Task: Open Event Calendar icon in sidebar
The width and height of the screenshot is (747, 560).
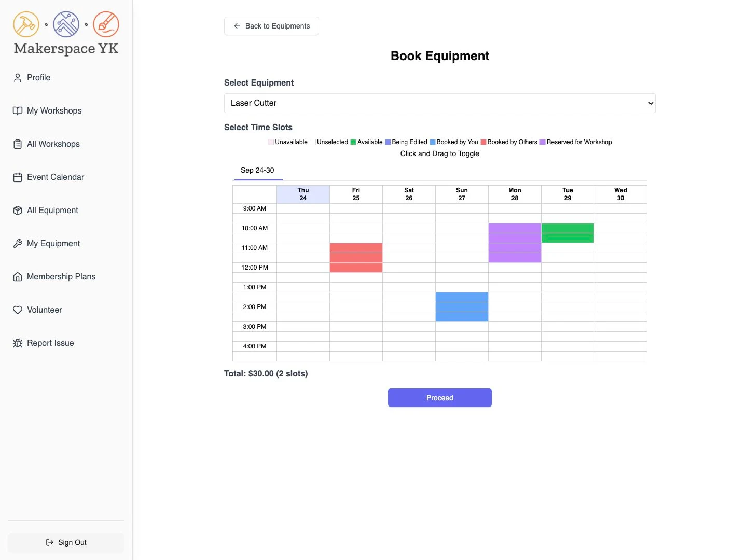Action: click(18, 177)
